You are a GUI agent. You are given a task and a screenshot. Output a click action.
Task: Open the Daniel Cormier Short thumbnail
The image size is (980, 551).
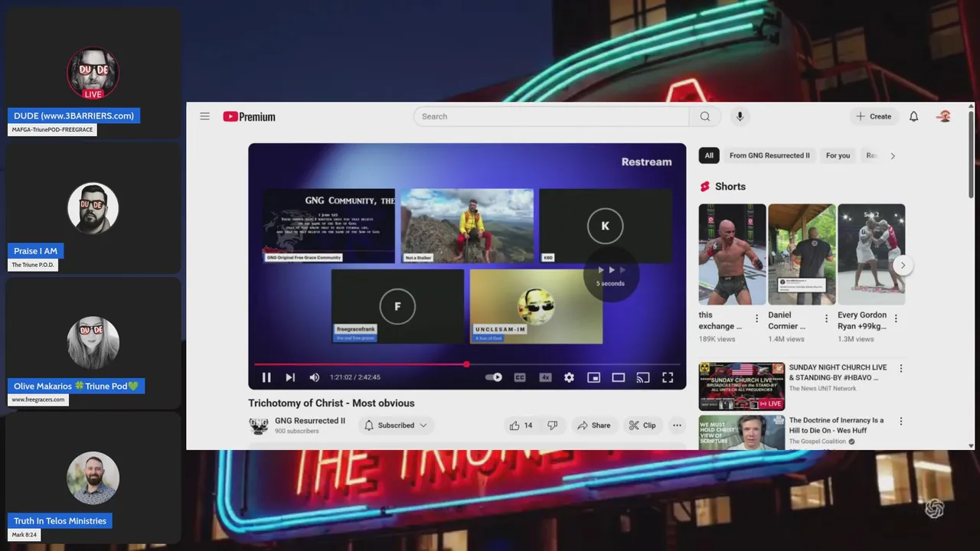tap(802, 254)
